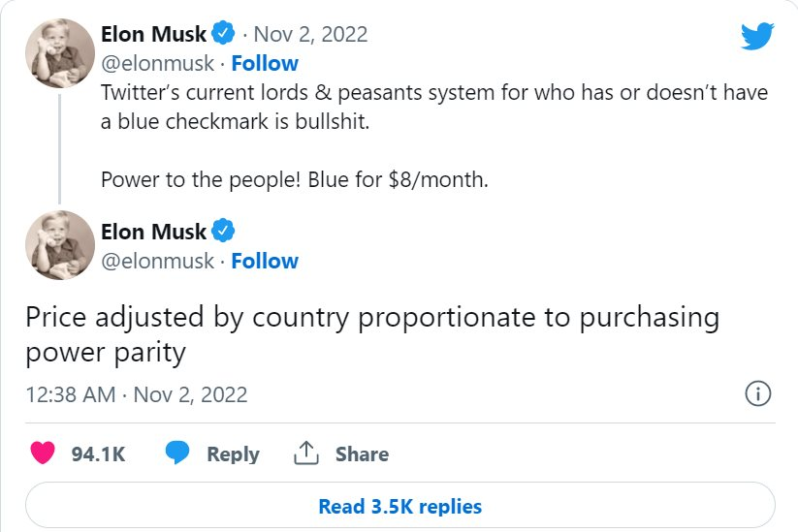Image resolution: width=798 pixels, height=532 pixels.
Task: Open Read 3.5K replies button
Action: tap(399, 506)
